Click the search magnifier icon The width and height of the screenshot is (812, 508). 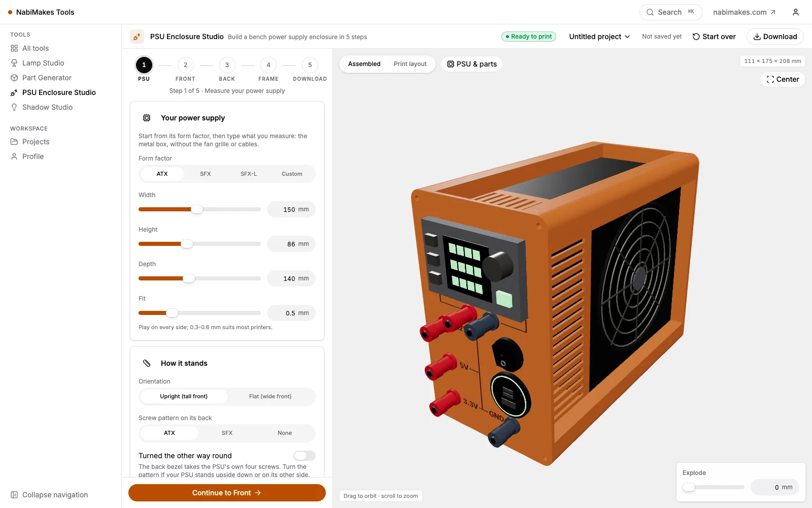(650, 12)
